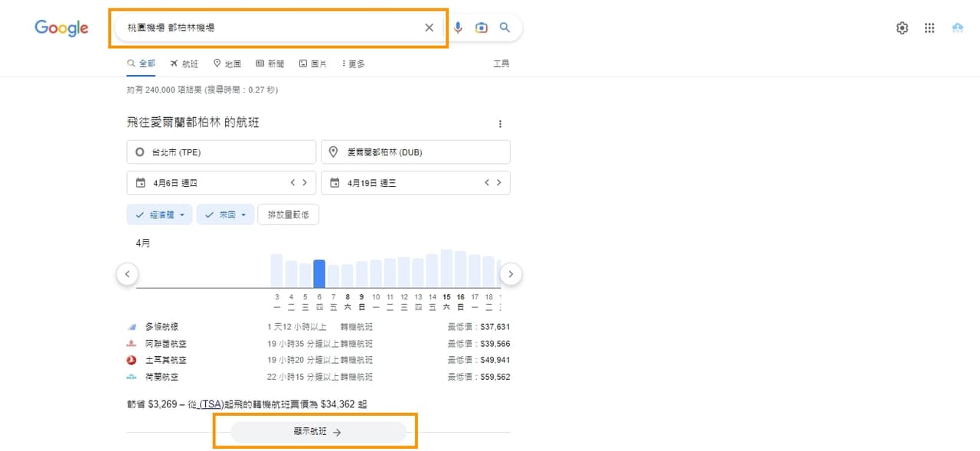Viewport: 980px width, 451px height.
Task: Open the 土耳其航空 flight row
Action: tap(318, 360)
